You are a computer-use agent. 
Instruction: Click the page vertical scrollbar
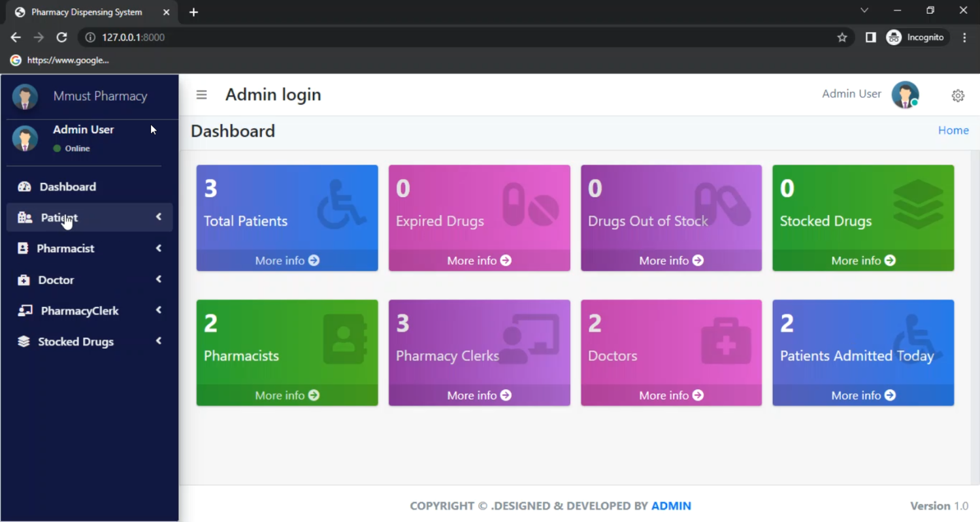click(975, 317)
